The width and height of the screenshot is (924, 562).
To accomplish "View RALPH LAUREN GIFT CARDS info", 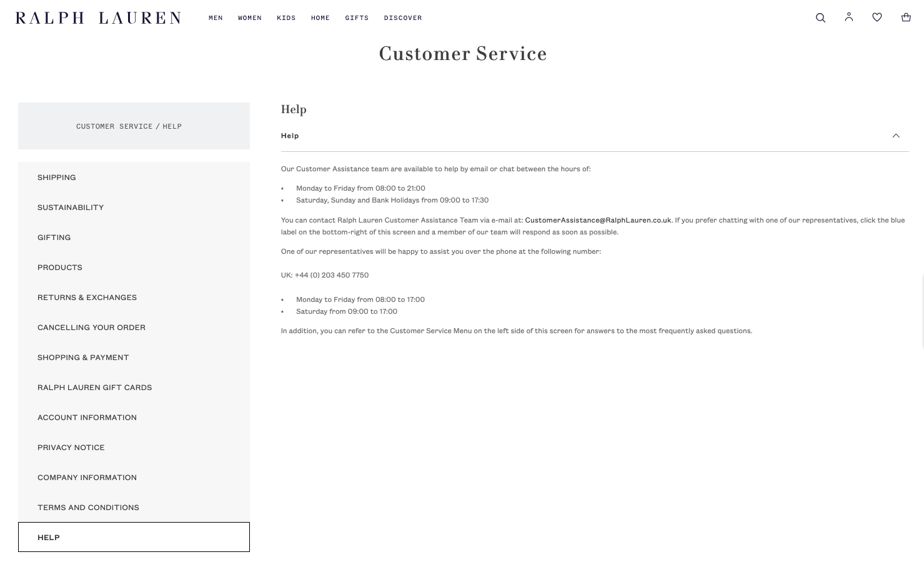I will pos(94,388).
